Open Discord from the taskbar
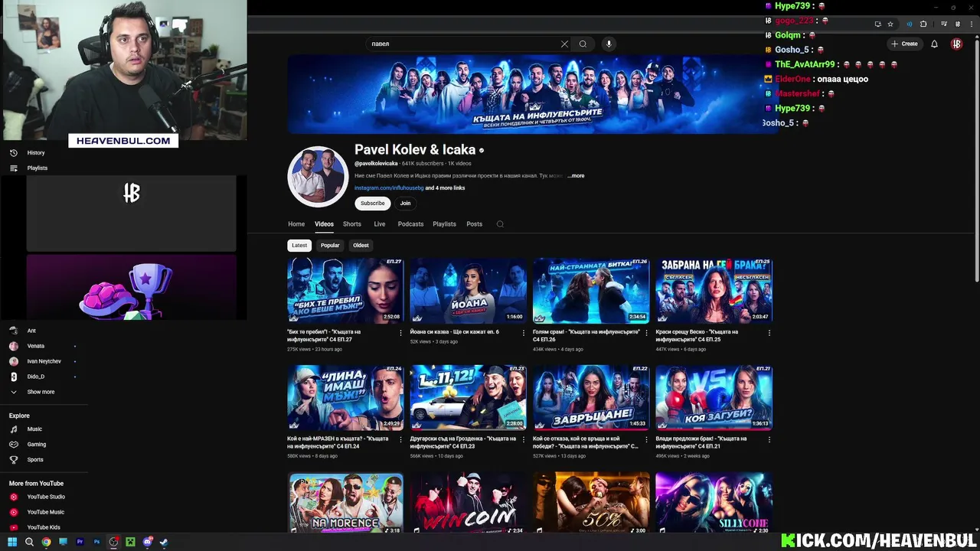980x551 pixels. coord(147,542)
